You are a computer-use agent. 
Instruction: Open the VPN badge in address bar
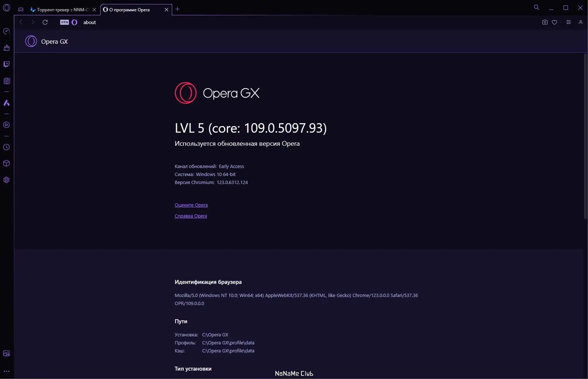65,22
